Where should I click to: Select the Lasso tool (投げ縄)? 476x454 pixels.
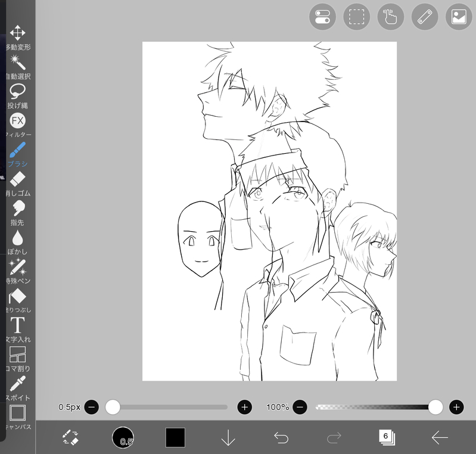coord(18,96)
